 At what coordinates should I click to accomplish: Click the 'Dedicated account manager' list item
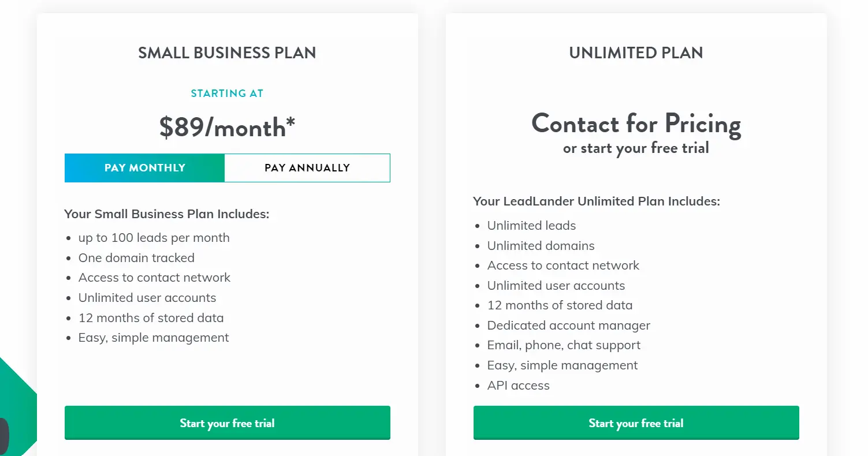[x=568, y=325]
